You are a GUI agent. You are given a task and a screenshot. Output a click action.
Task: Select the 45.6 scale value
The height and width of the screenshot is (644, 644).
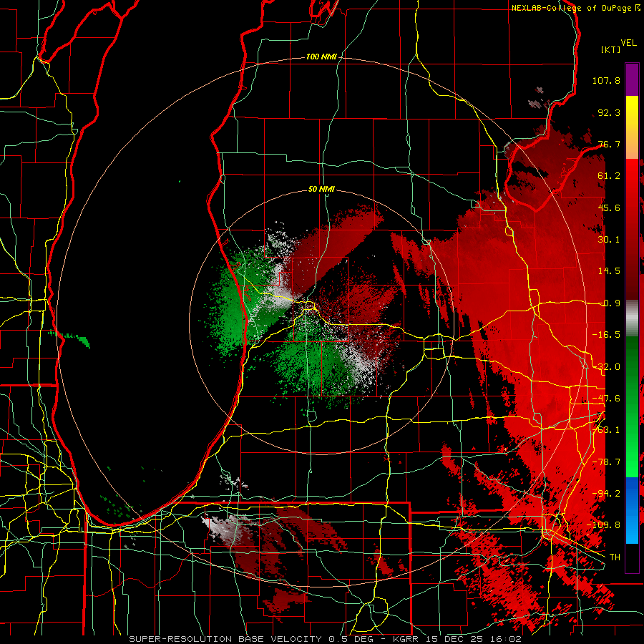[609, 208]
